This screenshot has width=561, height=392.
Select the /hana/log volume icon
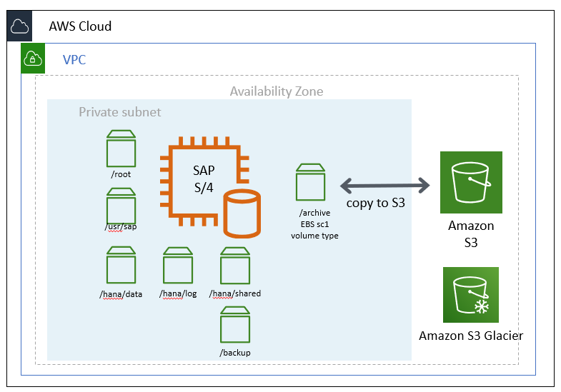click(x=178, y=266)
